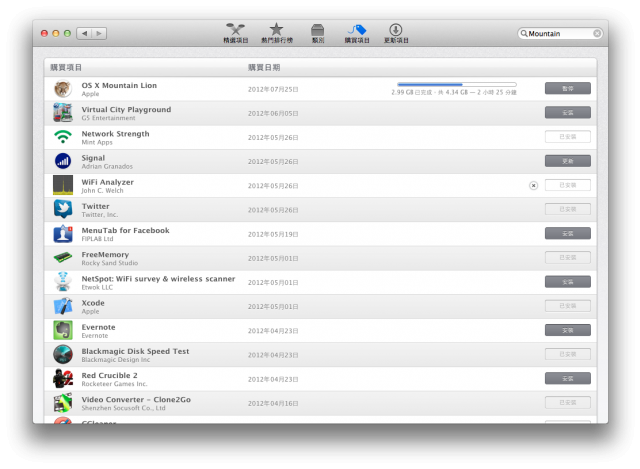Click the Twitter installed button

567,209
